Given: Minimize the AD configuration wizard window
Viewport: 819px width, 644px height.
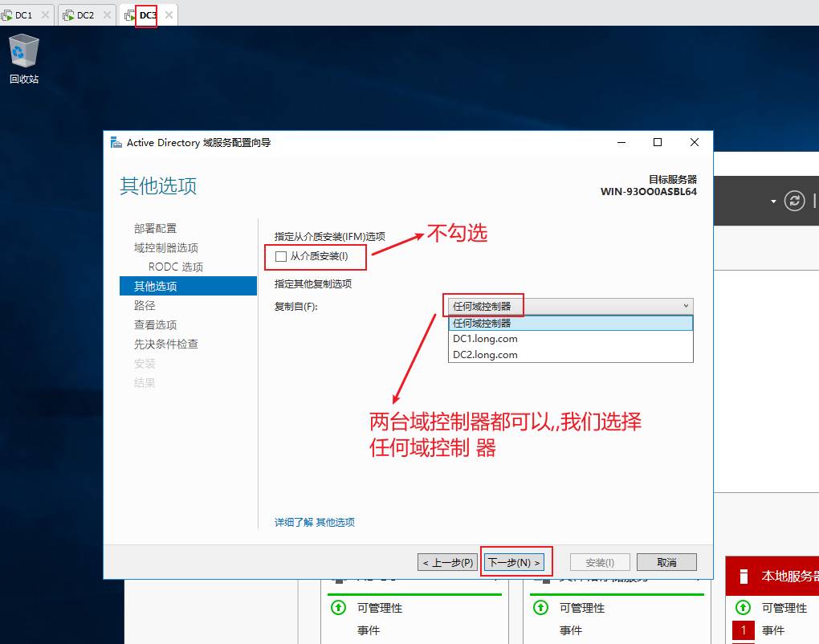Looking at the screenshot, I should (x=621, y=142).
